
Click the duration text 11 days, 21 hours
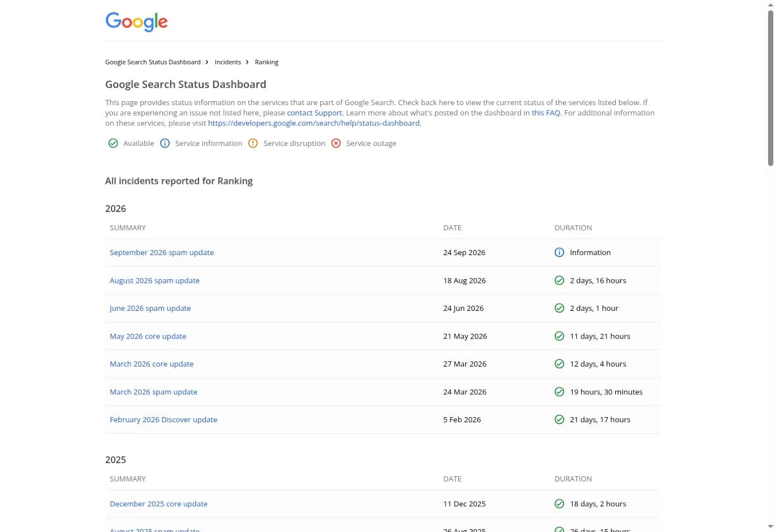coord(600,336)
